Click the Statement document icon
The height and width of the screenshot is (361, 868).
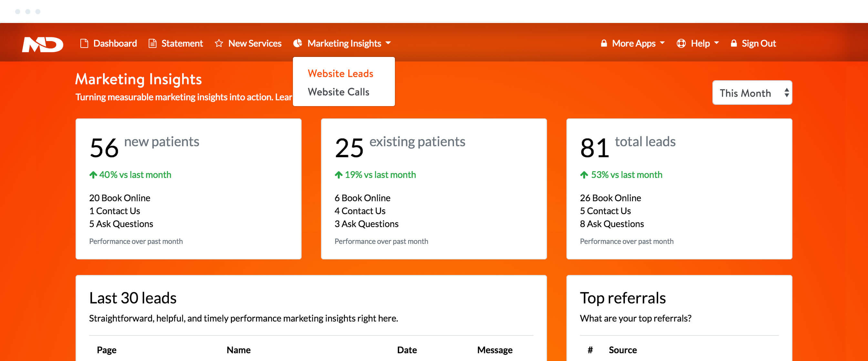(152, 44)
